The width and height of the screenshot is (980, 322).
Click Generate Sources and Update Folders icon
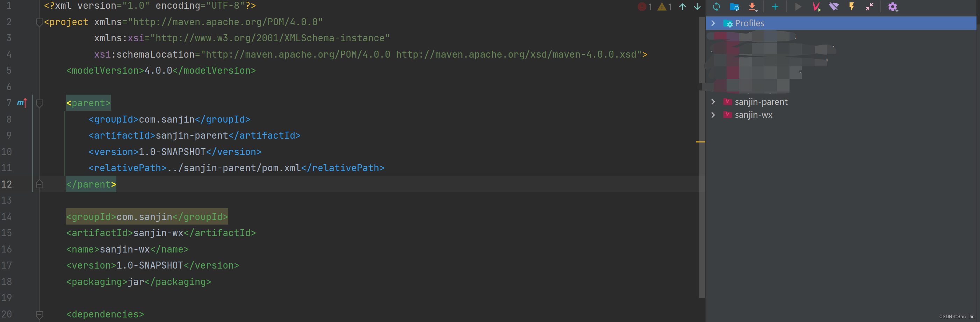click(734, 7)
